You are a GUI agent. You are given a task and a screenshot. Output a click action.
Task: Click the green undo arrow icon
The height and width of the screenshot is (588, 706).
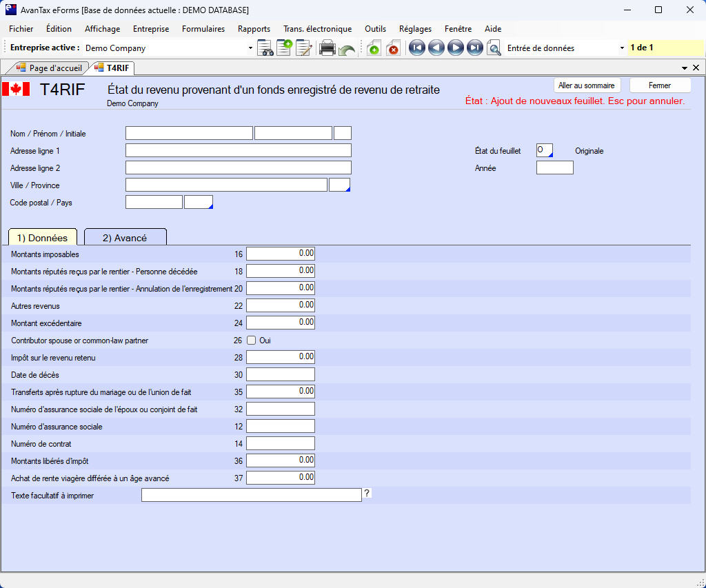pos(347,49)
